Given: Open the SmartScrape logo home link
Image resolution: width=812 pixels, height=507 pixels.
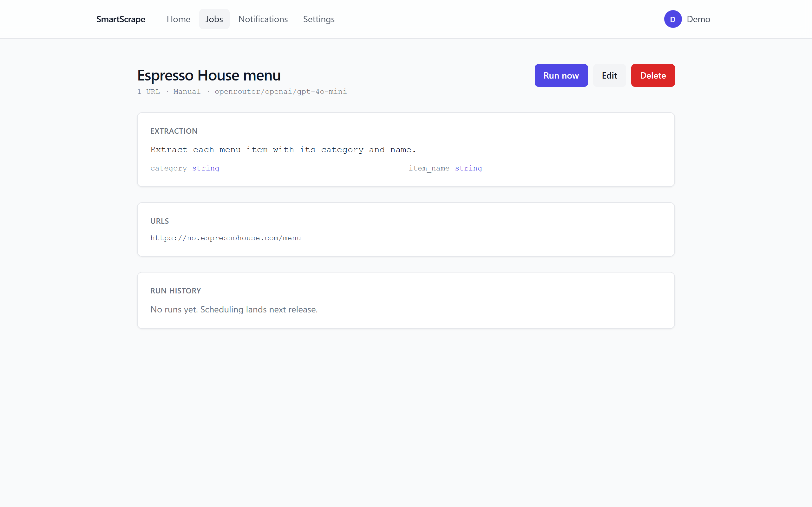Looking at the screenshot, I should [121, 19].
